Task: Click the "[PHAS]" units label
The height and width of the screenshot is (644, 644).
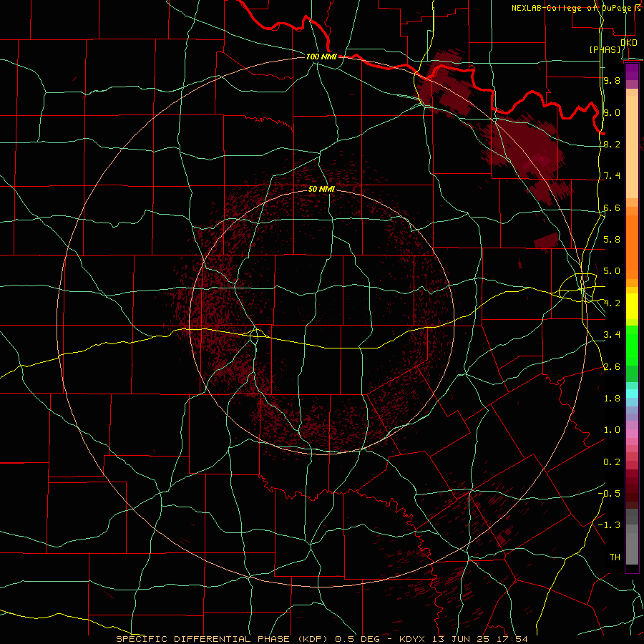Action: (x=605, y=49)
